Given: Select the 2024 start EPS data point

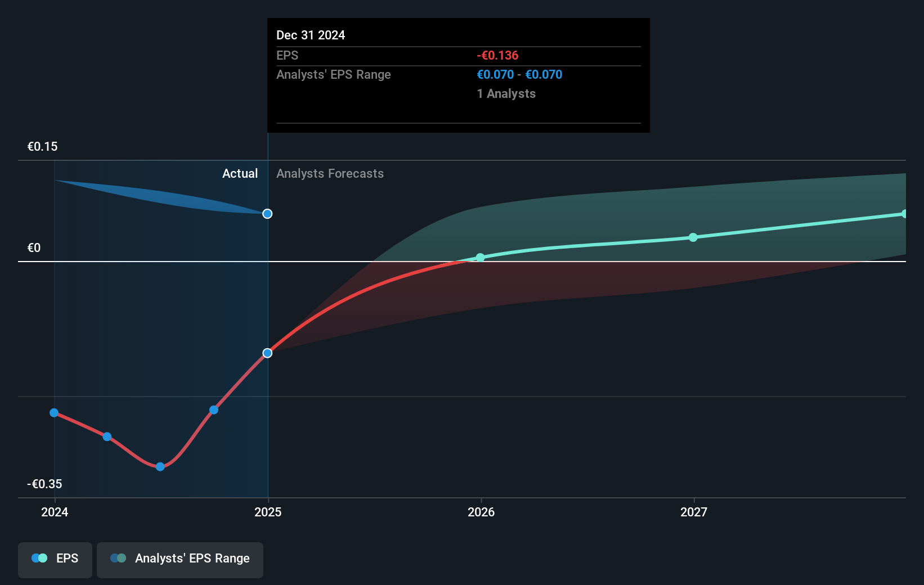Looking at the screenshot, I should pos(54,413).
